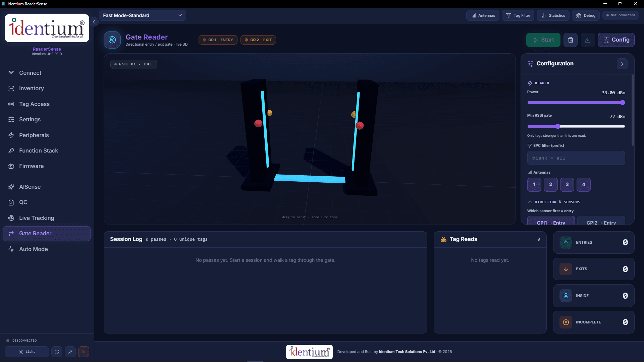Click the 3D gate visualization
The image size is (644, 362).
coord(310,139)
